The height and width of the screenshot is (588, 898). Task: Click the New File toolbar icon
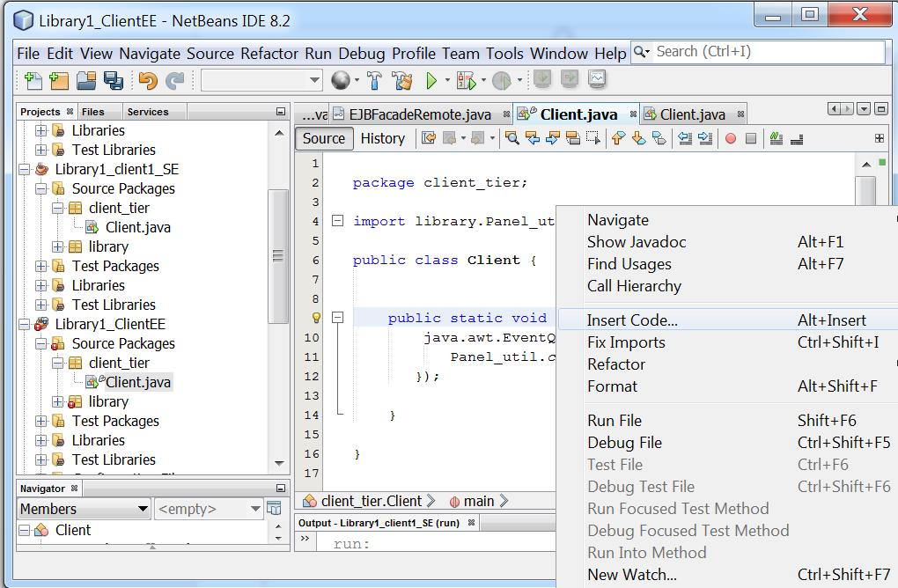(x=33, y=81)
